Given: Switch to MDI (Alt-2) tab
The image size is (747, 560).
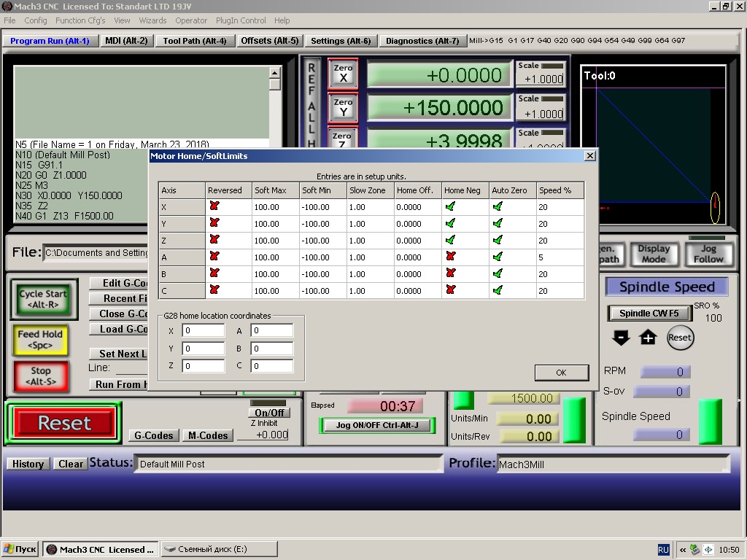Looking at the screenshot, I should 126,41.
